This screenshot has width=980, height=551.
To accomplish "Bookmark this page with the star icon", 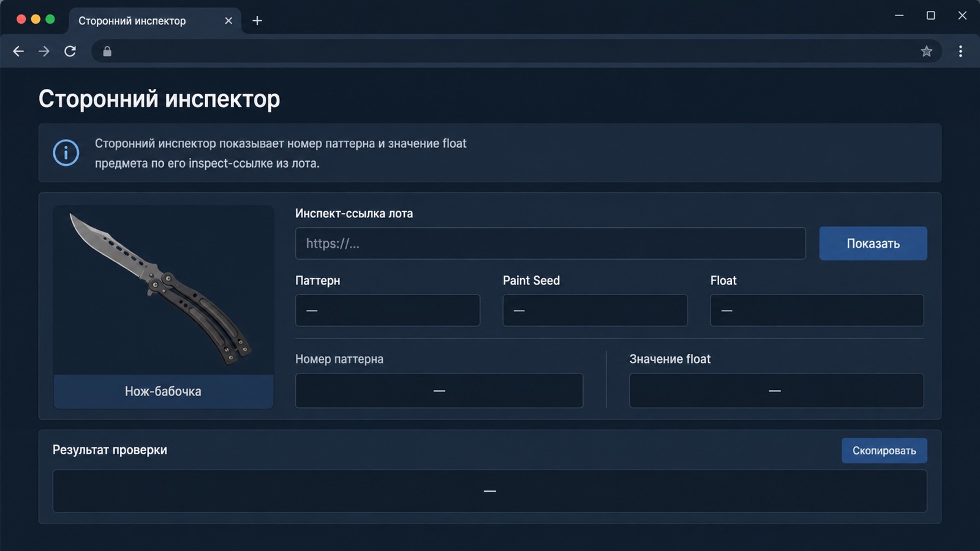I will pyautogui.click(x=926, y=51).
